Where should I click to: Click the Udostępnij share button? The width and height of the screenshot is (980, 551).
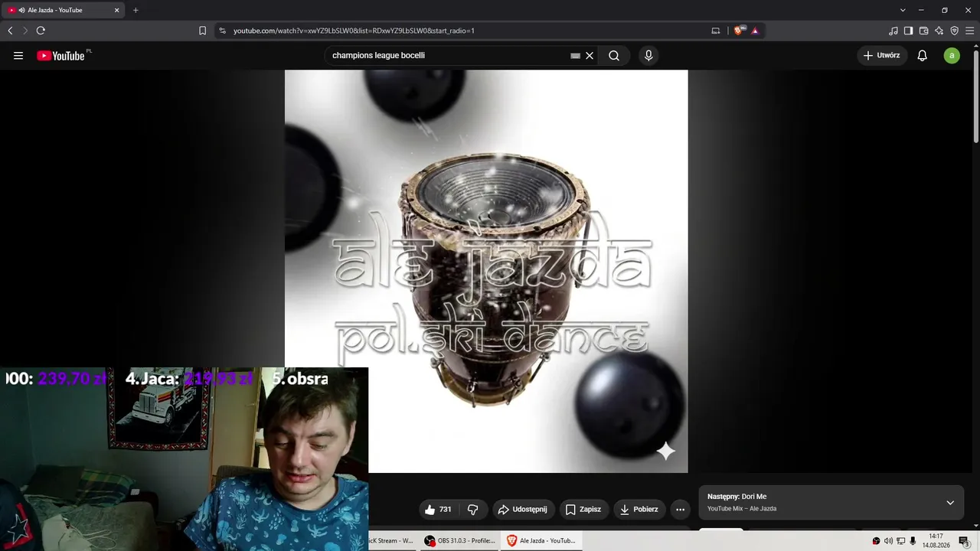[x=522, y=509]
